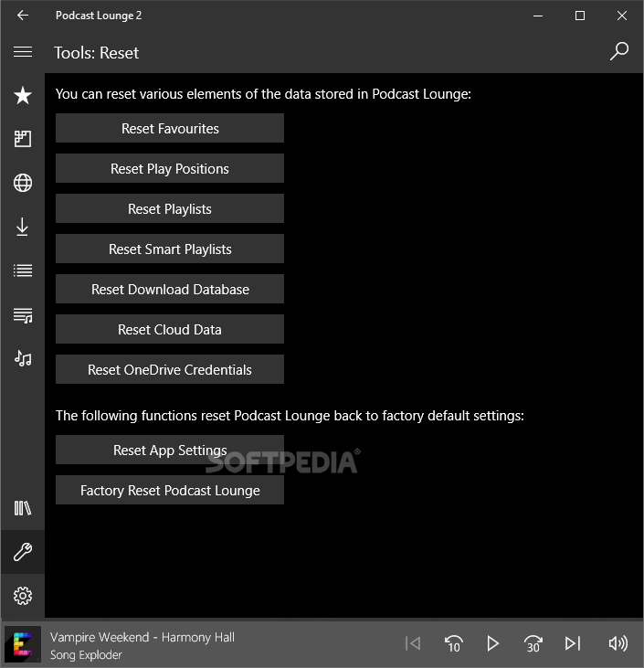Click the Reset Smart Playlists button

pyautogui.click(x=170, y=249)
